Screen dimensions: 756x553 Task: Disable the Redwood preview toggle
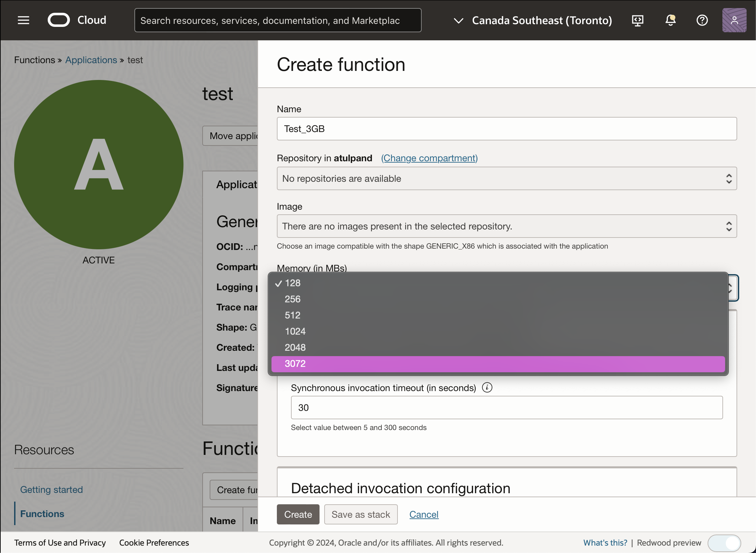(x=724, y=543)
